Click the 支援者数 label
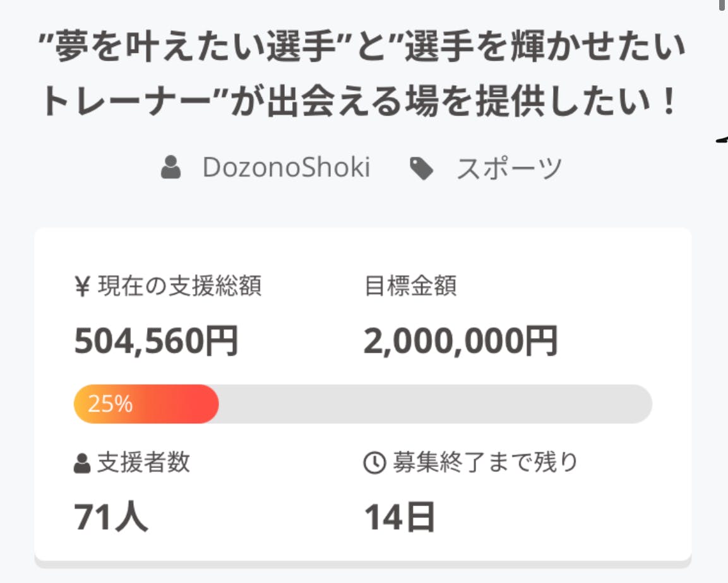The image size is (728, 583). tap(143, 463)
